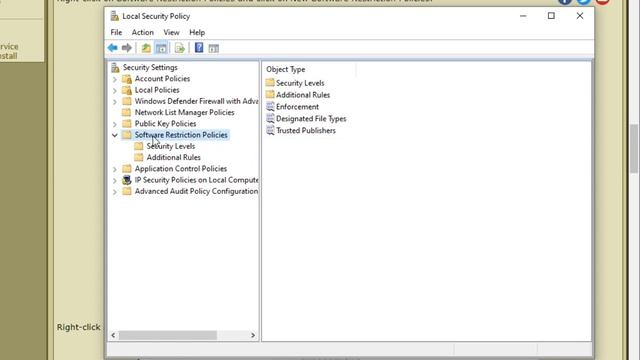Open the File menu
The image size is (640, 360).
(x=116, y=32)
